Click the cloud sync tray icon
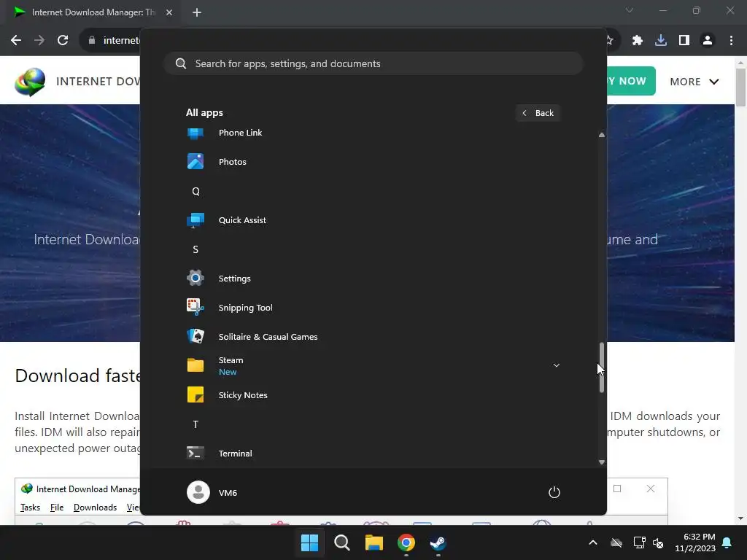This screenshot has height=560, width=747. click(616, 542)
